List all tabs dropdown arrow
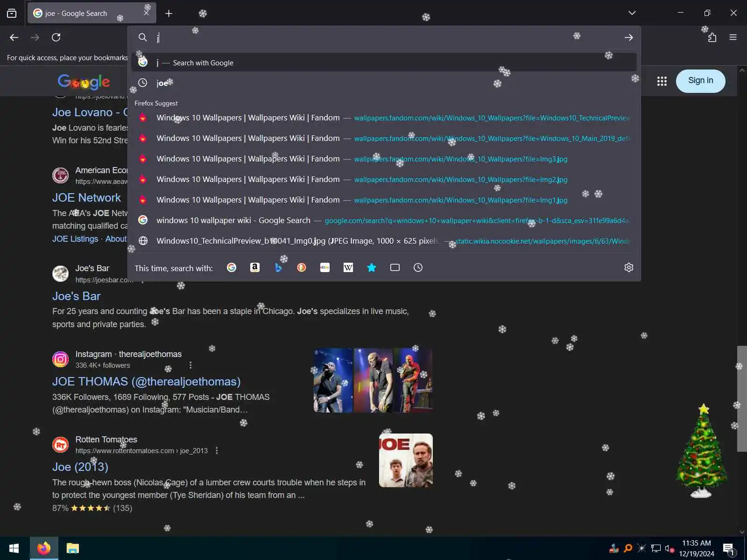Screen dimensions: 747x560 point(632,13)
